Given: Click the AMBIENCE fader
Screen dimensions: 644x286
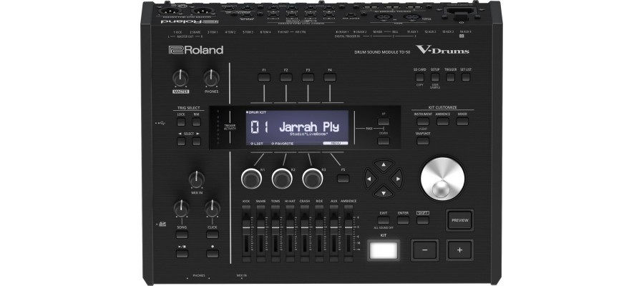Looking at the screenshot, I should click(x=348, y=226).
